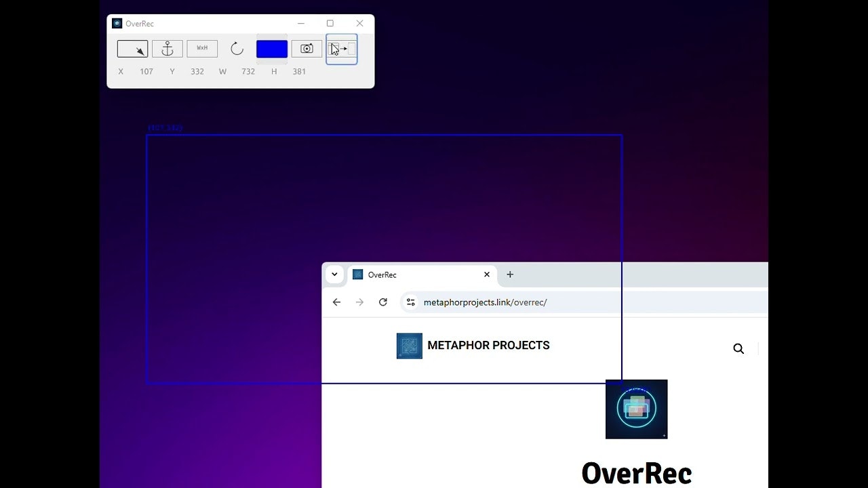Click the Y value 332

197,71
